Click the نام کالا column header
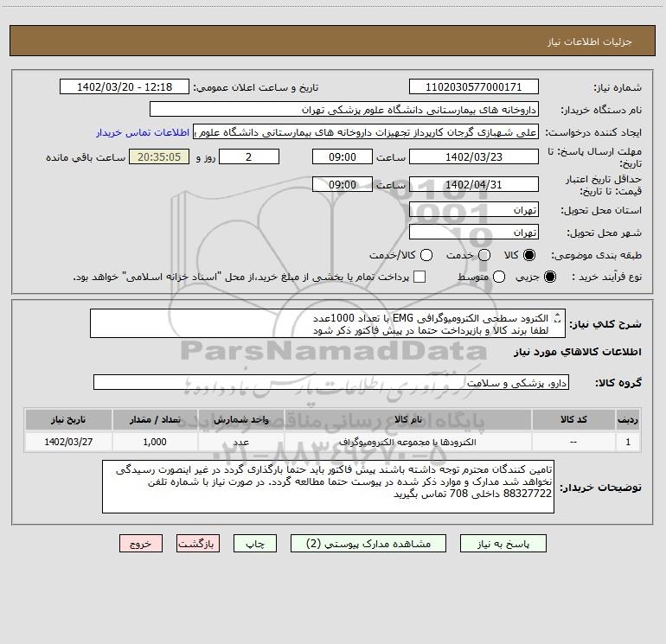Screen dimensions: 666x644 [407, 420]
